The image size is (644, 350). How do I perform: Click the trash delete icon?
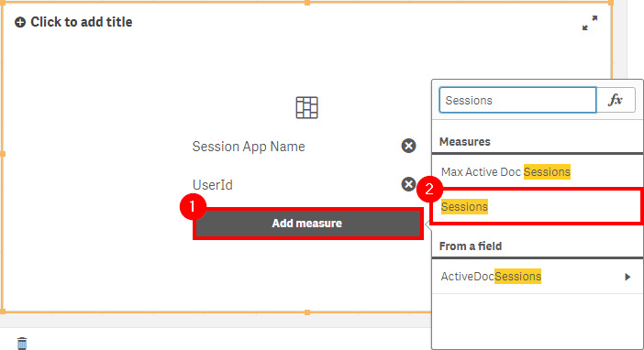[22, 343]
